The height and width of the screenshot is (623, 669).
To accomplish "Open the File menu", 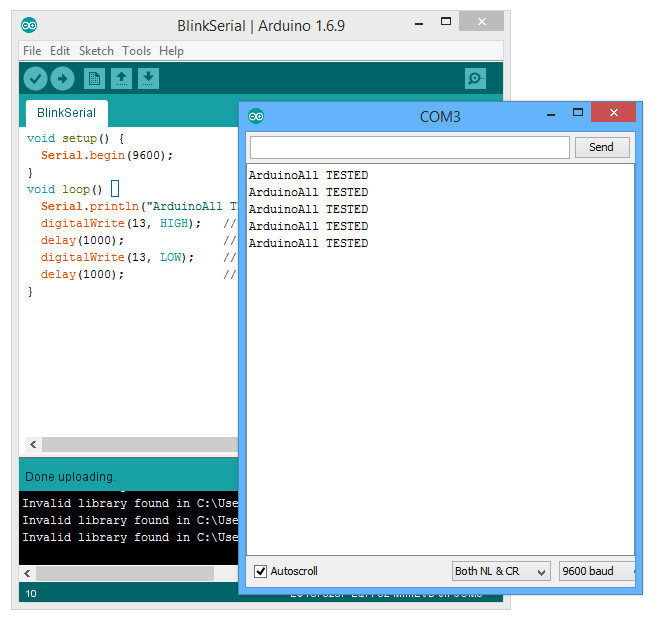I will click(32, 51).
